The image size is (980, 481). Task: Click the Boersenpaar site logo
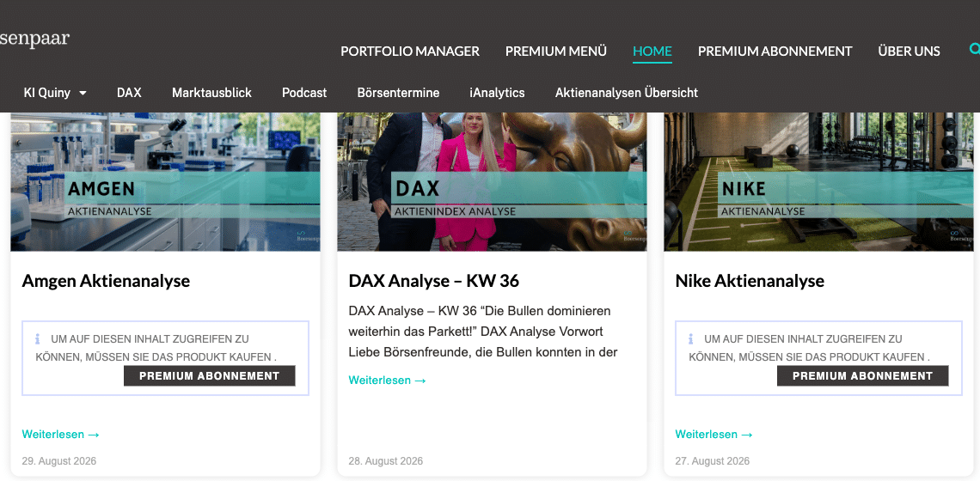click(x=34, y=40)
